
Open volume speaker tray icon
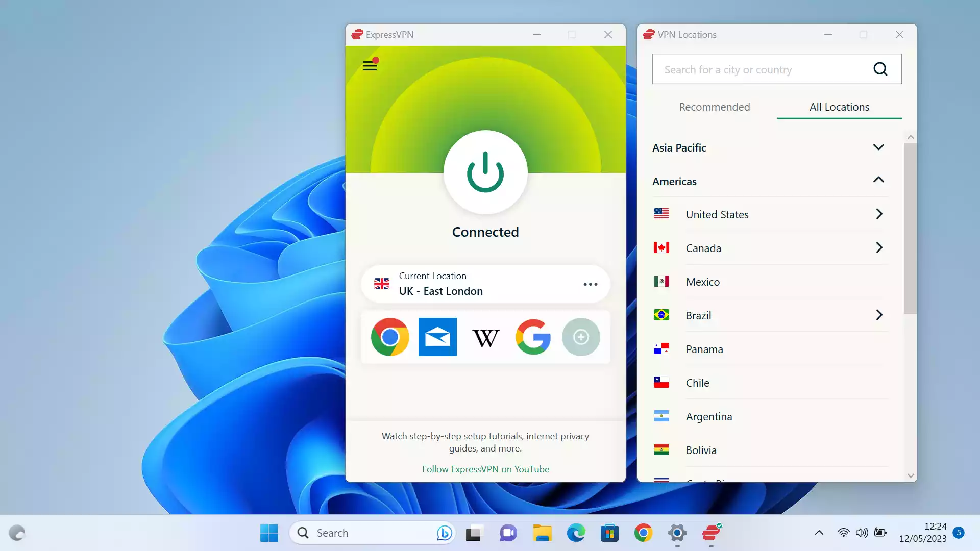(862, 533)
